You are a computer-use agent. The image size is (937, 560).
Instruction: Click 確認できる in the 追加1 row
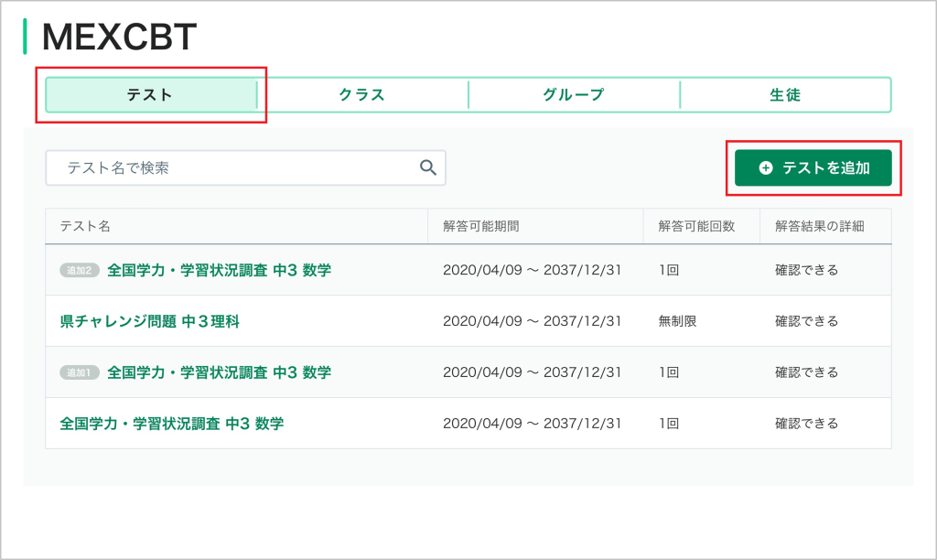click(x=806, y=372)
